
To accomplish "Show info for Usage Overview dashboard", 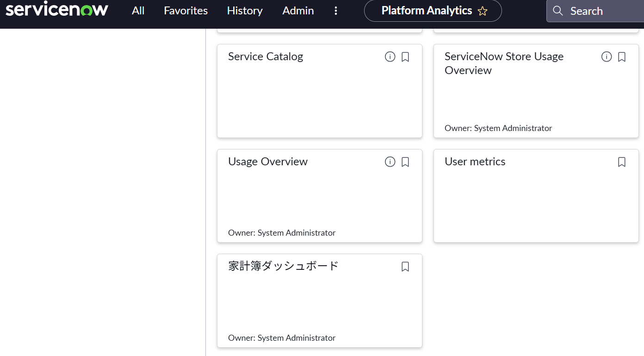I will 390,162.
